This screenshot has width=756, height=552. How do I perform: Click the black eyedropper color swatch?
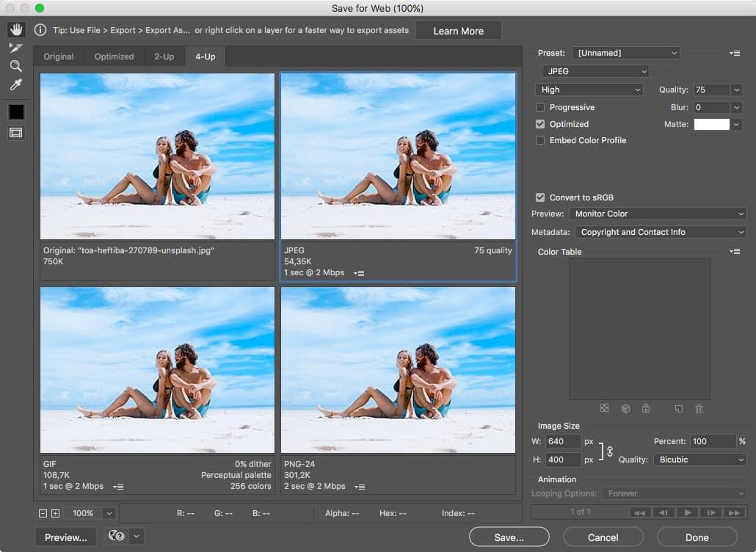click(x=16, y=112)
